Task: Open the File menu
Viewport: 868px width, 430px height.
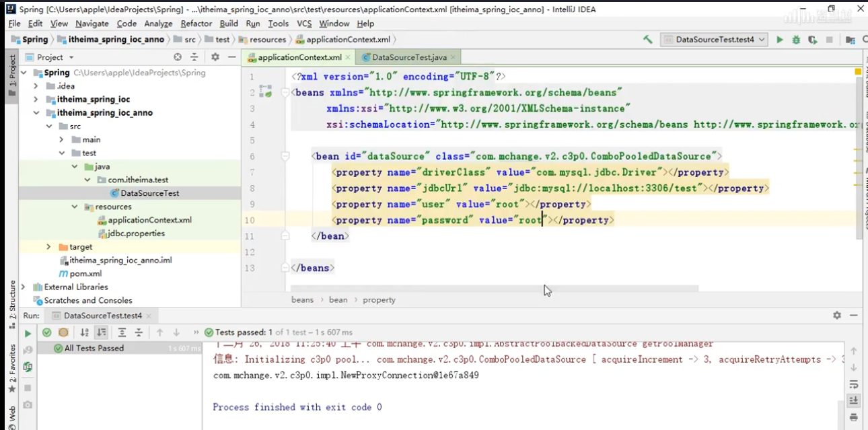Action: [x=14, y=24]
